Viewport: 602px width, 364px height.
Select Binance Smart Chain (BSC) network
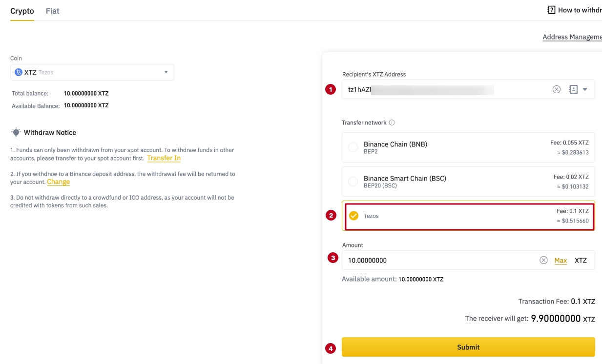(468, 182)
